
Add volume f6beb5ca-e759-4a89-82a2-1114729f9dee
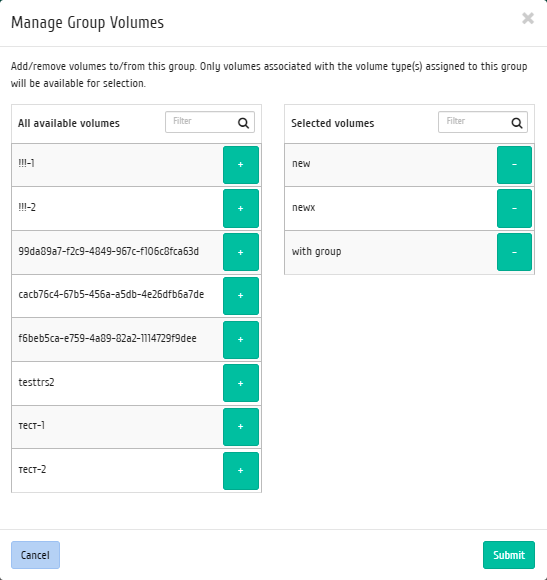[241, 340]
